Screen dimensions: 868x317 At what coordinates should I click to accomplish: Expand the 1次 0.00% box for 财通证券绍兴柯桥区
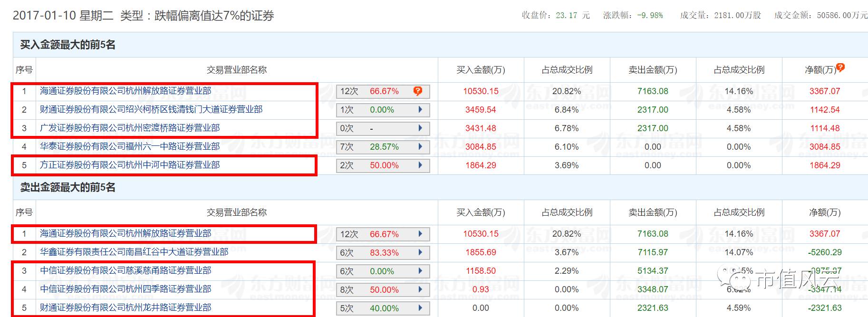[x=383, y=110]
